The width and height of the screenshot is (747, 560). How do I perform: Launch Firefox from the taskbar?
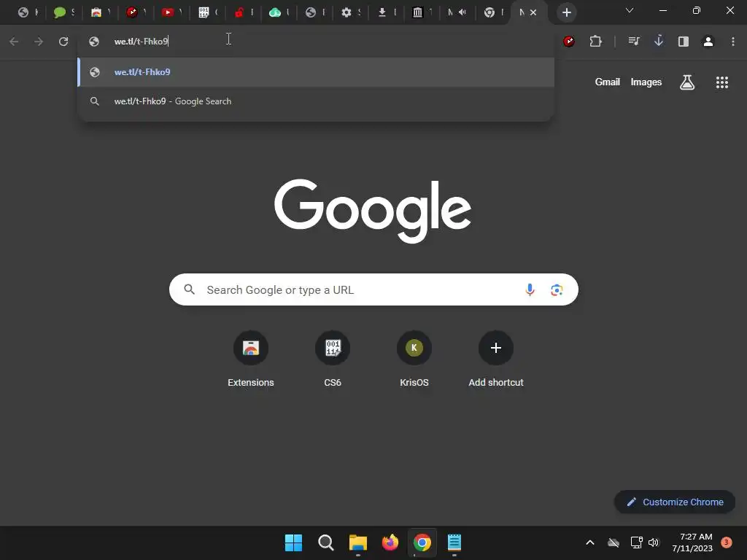[390, 542]
